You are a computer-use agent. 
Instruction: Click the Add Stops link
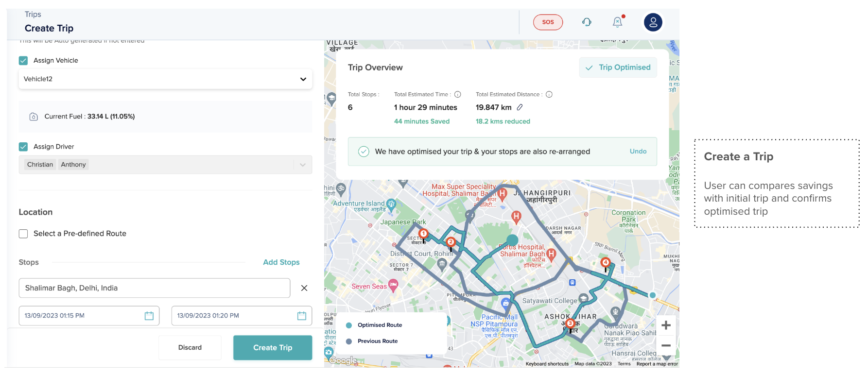coord(281,262)
